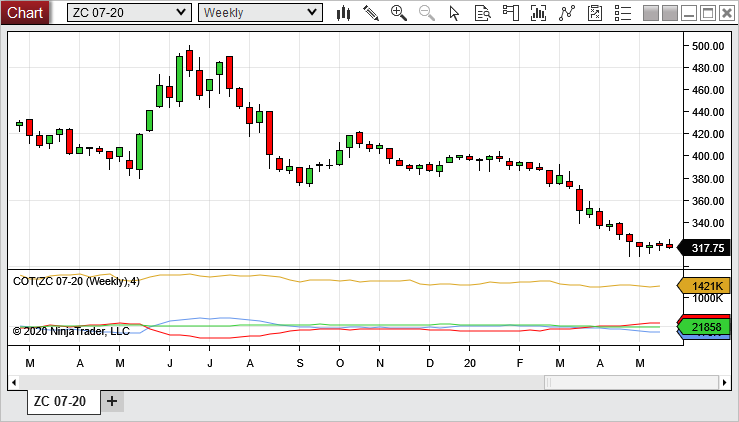Click the first gray window link button
This screenshot has width=739, height=422.
coord(651,13)
